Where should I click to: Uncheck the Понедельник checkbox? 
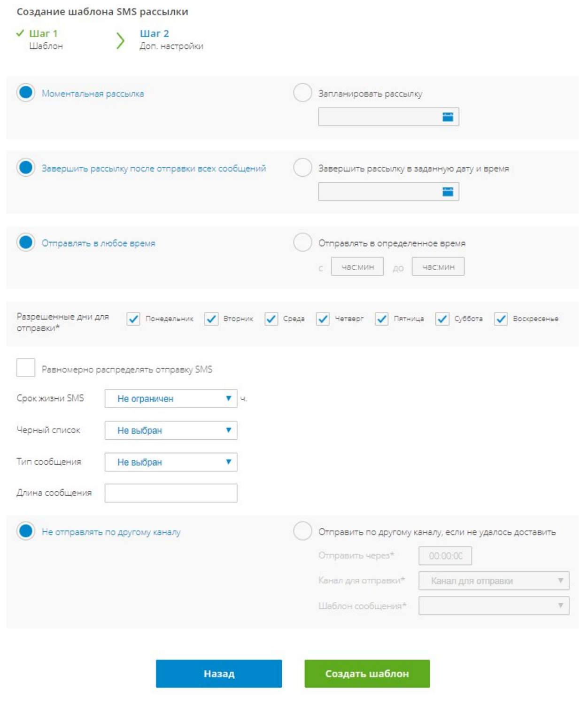point(133,319)
